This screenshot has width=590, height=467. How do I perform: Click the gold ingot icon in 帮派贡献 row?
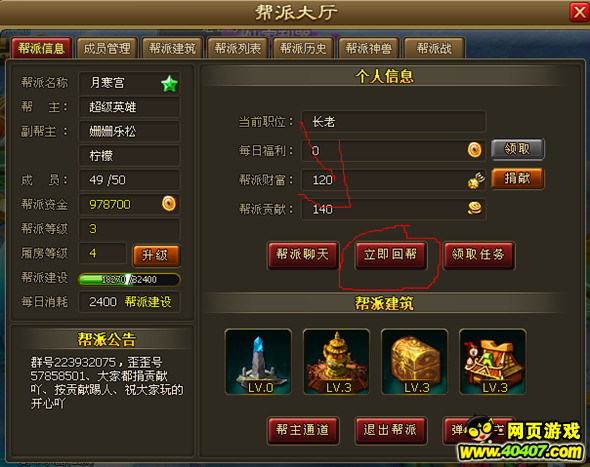(x=475, y=208)
